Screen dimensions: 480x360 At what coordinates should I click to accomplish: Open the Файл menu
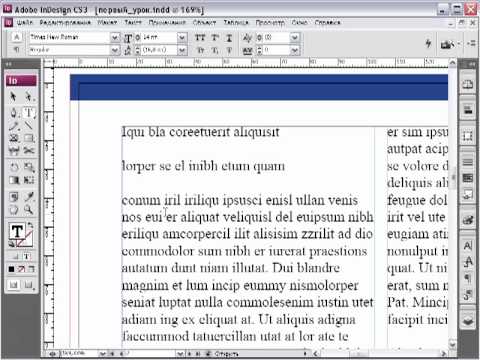tap(25, 23)
